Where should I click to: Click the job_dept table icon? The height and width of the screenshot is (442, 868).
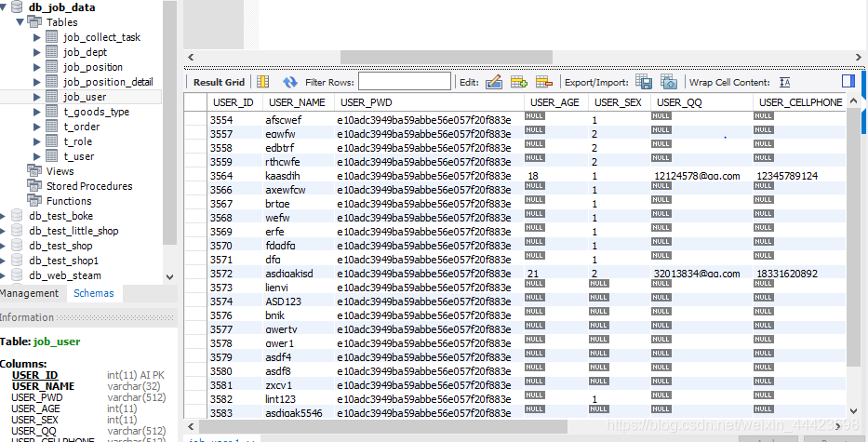coord(51,52)
